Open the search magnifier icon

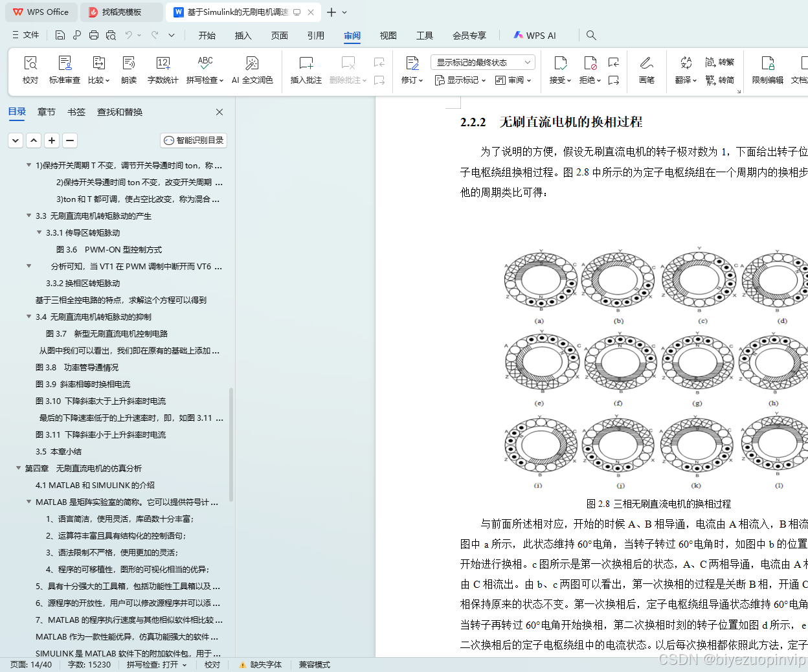(x=591, y=35)
